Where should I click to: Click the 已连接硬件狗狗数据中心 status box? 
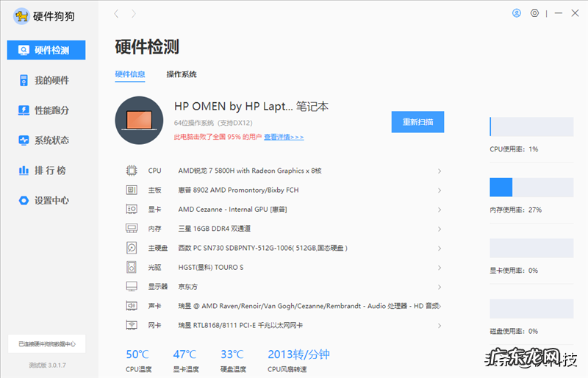pyautogui.click(x=47, y=344)
